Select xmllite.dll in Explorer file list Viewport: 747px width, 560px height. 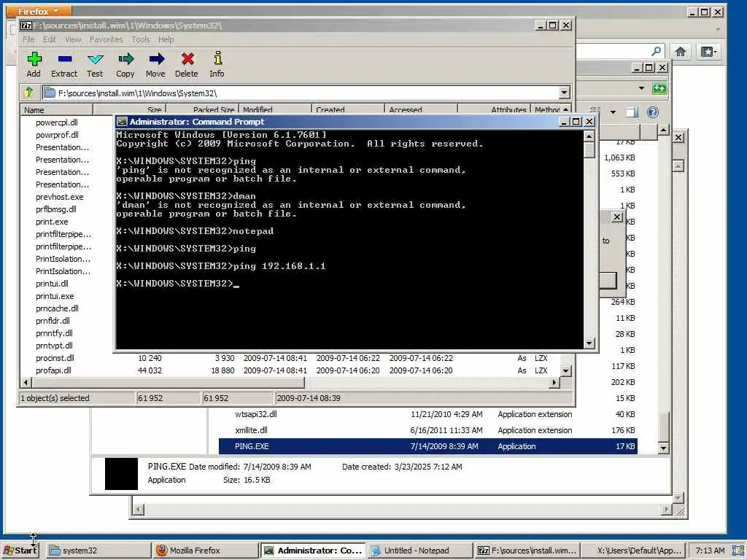coord(251,430)
